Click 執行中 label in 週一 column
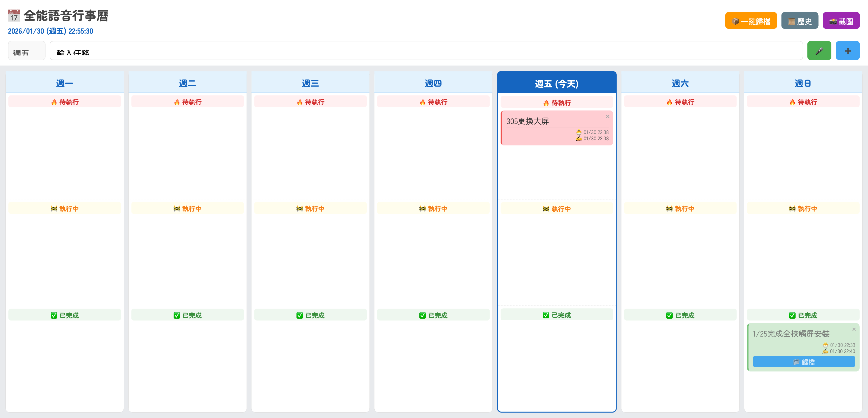The image size is (868, 418). coord(64,208)
